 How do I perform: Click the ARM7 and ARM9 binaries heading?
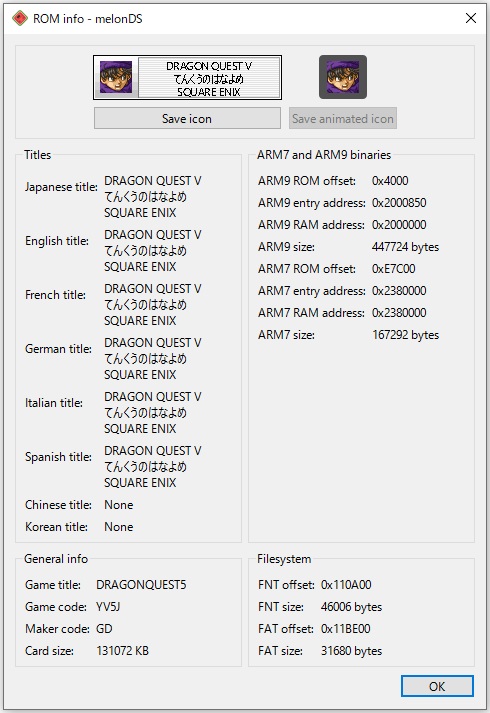324,155
